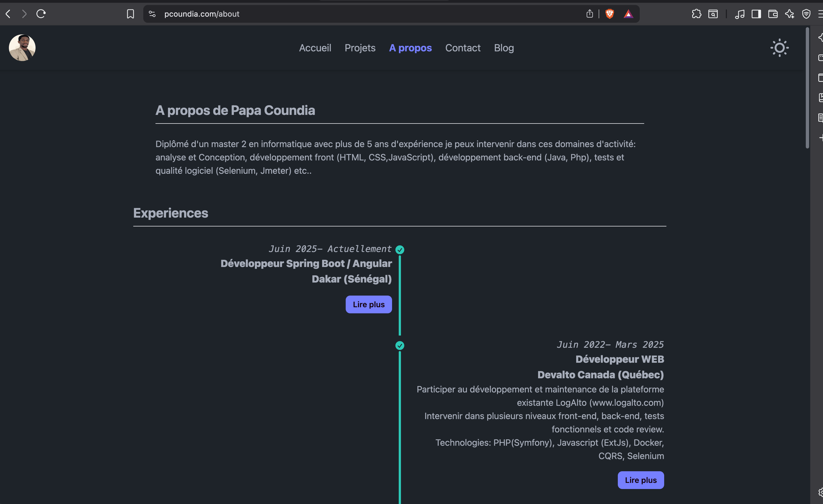The image size is (823, 504).
Task: Click the Juin 2025 timeline checkmark marker
Action: pos(400,249)
